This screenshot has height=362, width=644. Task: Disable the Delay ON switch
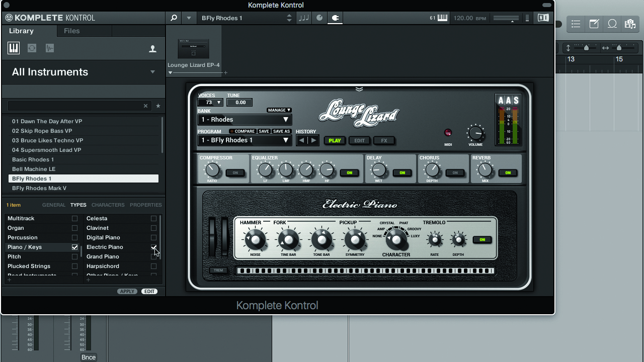pos(402,173)
